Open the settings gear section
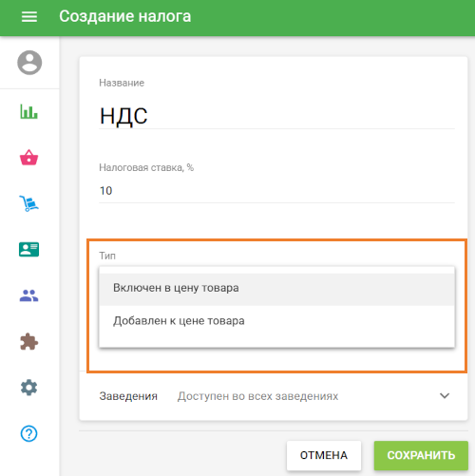The image size is (475, 476). [x=28, y=388]
